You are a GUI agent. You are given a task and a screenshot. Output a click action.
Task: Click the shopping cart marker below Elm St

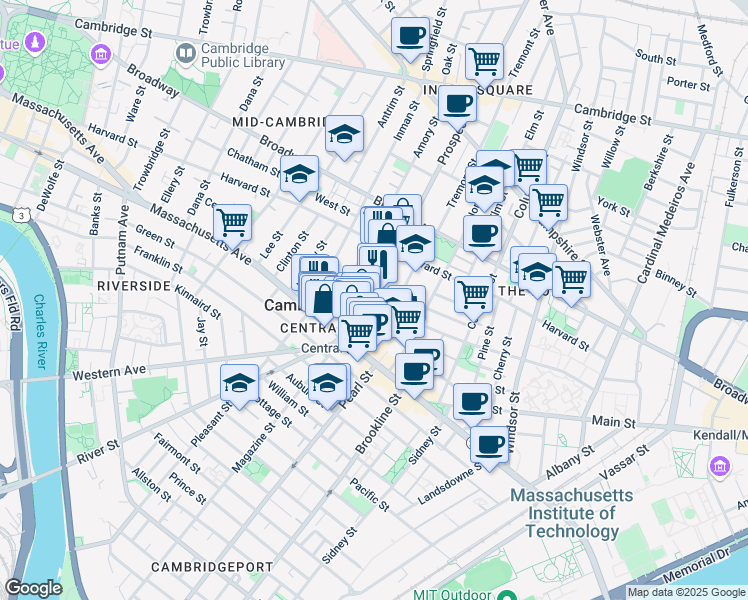pyautogui.click(x=530, y=167)
